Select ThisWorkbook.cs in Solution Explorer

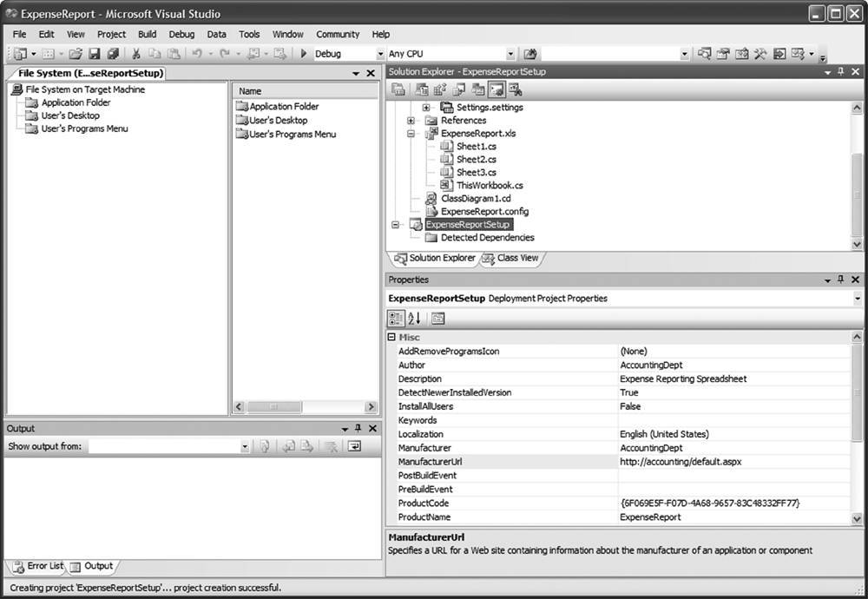tap(490, 186)
